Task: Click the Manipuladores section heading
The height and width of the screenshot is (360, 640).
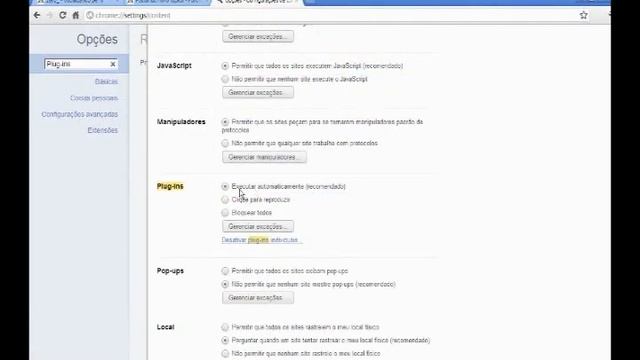Action: [x=181, y=122]
